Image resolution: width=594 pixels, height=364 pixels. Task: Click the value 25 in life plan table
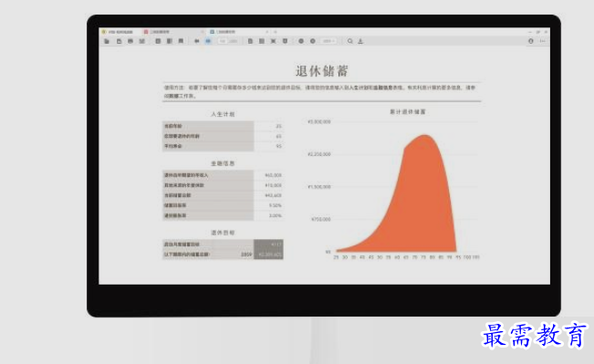tap(278, 126)
